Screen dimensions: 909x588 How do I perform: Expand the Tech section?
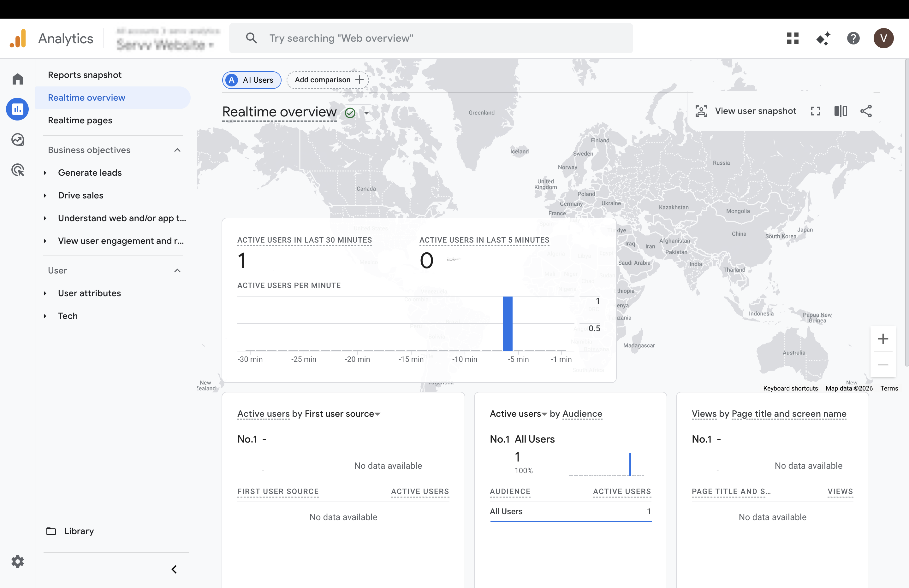45,316
